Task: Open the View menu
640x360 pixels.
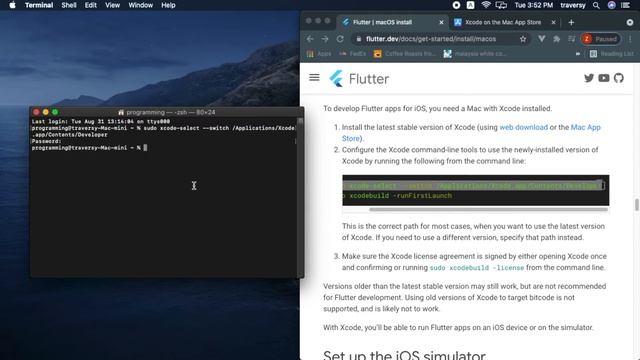Action: (x=112, y=5)
